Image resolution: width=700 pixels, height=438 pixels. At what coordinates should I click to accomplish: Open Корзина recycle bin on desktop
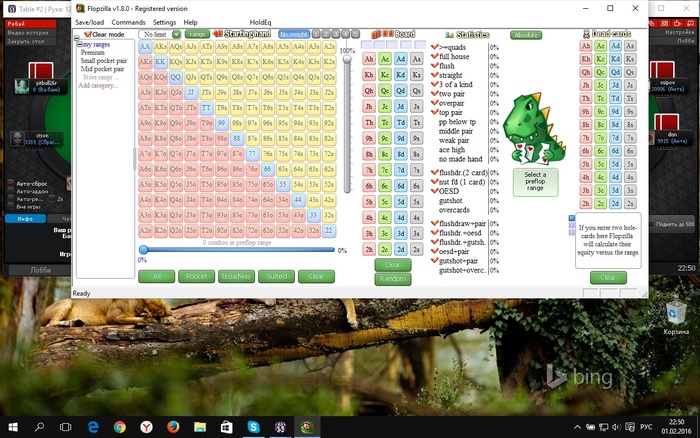coord(676,318)
